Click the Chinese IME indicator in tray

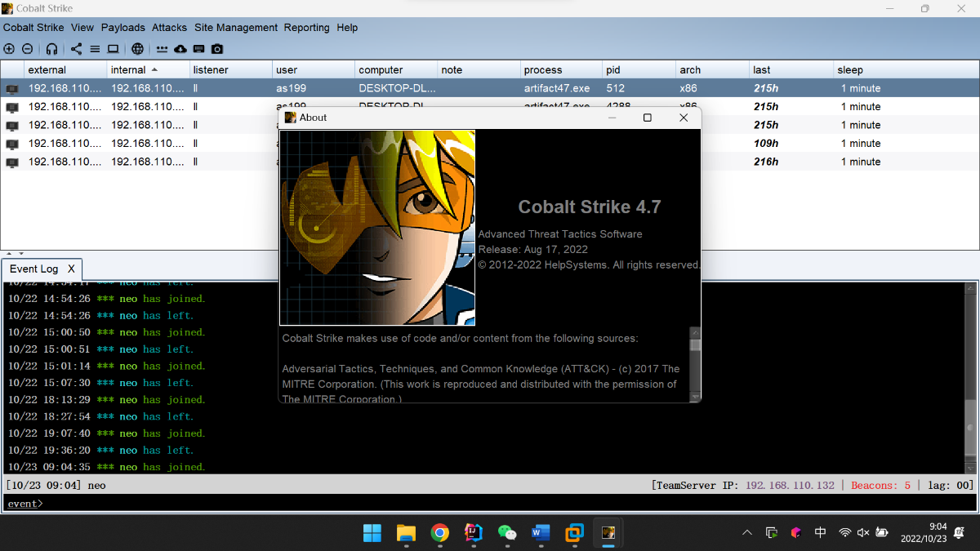[x=820, y=533]
